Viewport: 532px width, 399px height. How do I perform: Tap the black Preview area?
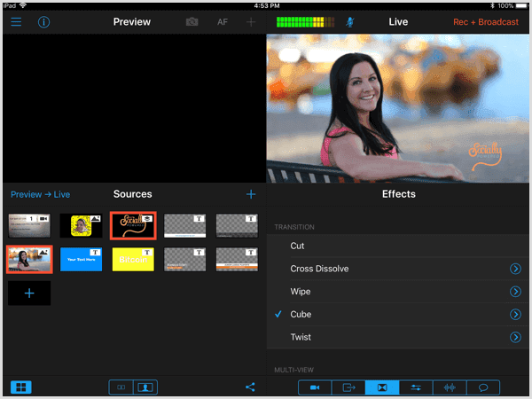pyautogui.click(x=135, y=108)
